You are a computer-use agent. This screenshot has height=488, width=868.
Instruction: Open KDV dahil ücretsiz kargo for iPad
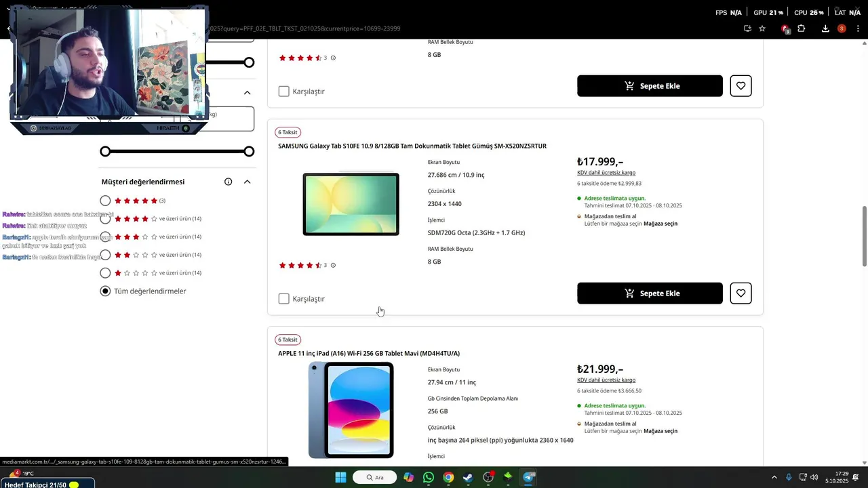606,380
